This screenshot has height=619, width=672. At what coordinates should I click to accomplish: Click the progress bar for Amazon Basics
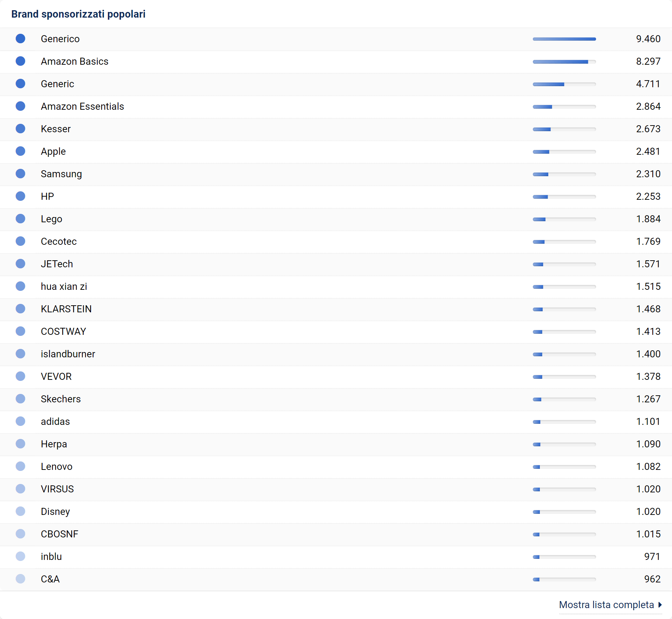564,62
